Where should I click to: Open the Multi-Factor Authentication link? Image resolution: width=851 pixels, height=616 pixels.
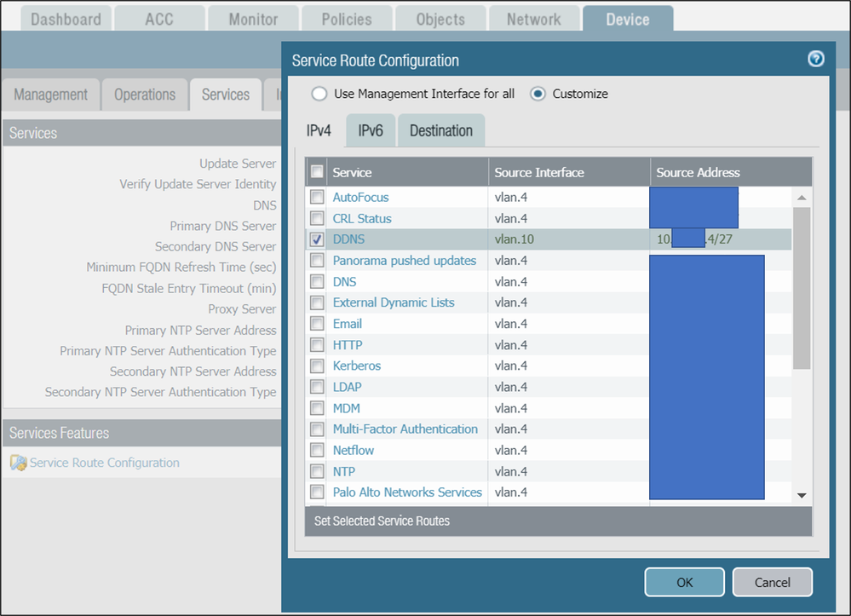tap(405, 429)
